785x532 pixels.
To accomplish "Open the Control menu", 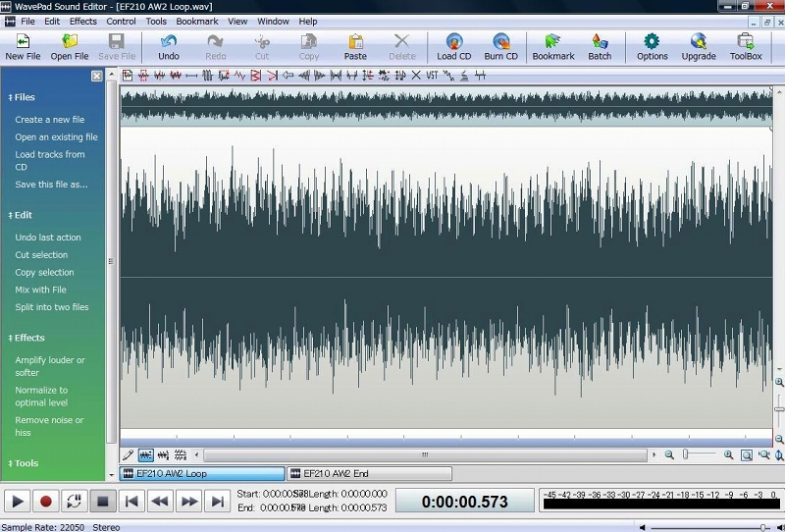I will click(121, 22).
